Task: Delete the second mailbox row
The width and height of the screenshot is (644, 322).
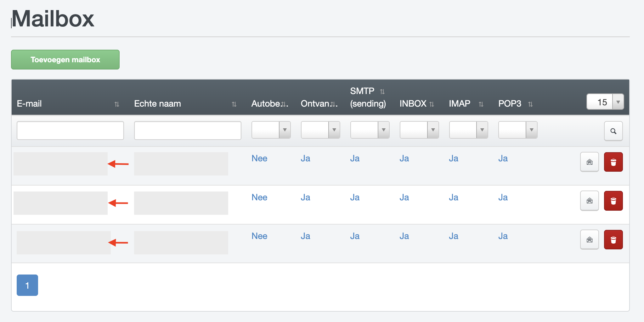Action: (x=613, y=201)
